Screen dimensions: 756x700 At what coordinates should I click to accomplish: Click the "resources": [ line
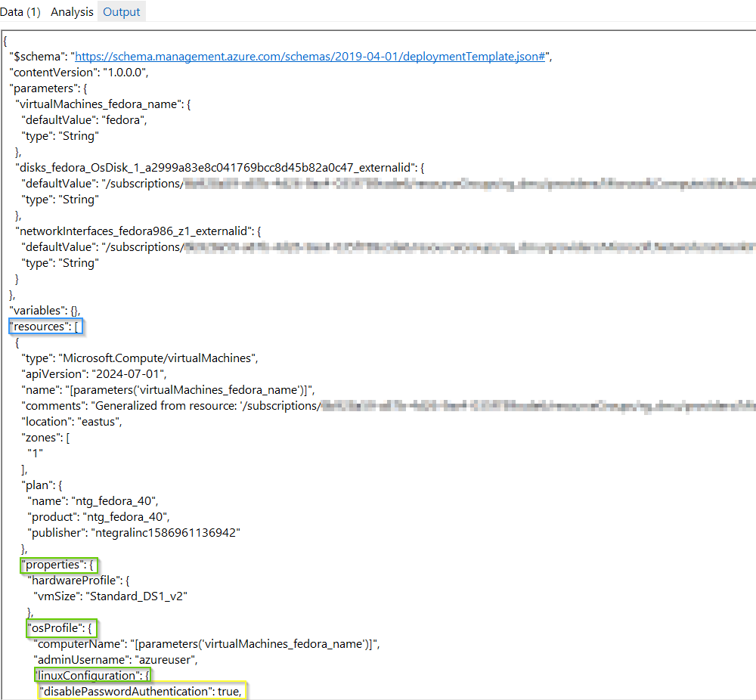[x=46, y=327]
